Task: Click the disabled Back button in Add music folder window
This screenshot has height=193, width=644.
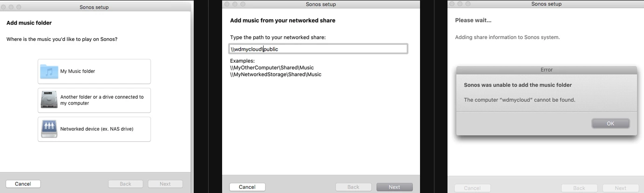Action: coord(126,184)
